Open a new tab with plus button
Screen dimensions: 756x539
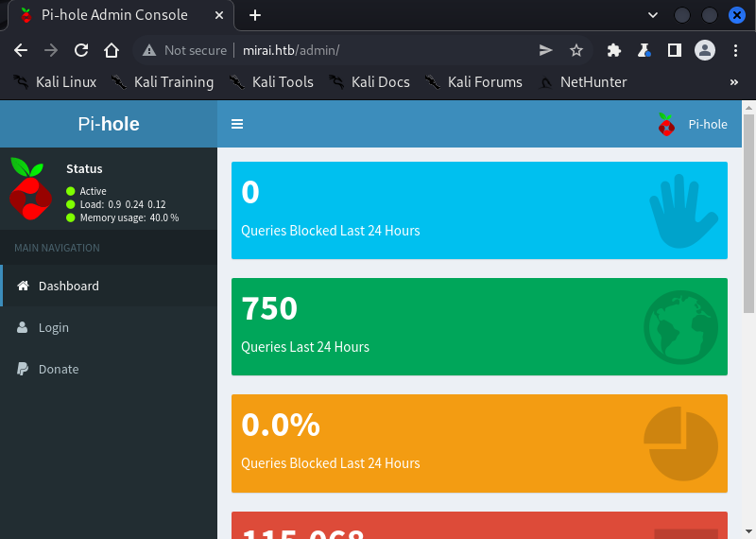coord(255,15)
